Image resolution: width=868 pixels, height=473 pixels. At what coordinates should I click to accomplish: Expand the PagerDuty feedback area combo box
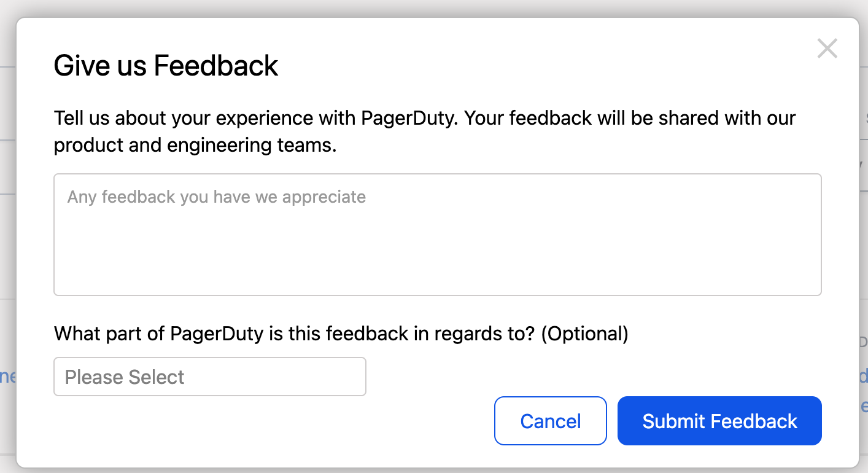(x=210, y=377)
